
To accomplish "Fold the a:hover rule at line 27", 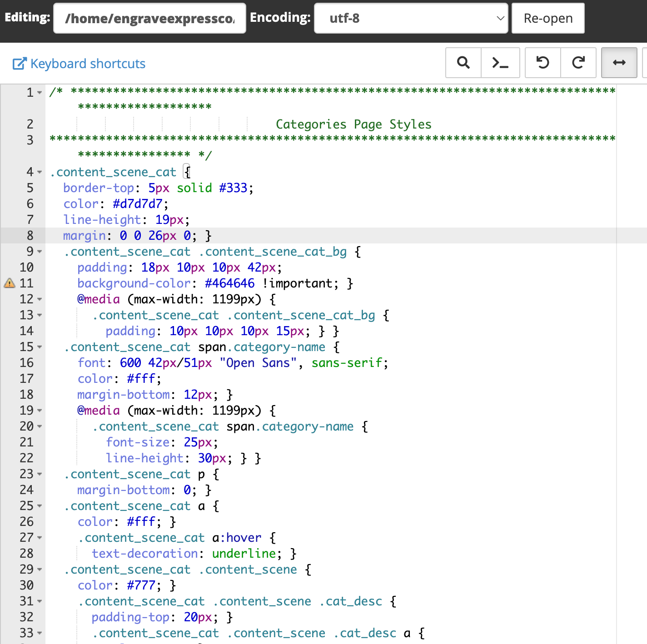I will click(x=40, y=538).
